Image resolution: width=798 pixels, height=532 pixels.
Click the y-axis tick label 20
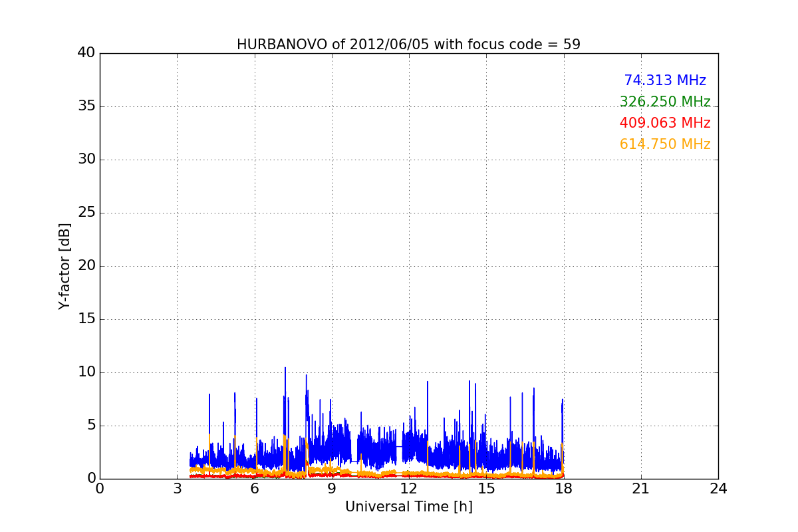pos(86,266)
